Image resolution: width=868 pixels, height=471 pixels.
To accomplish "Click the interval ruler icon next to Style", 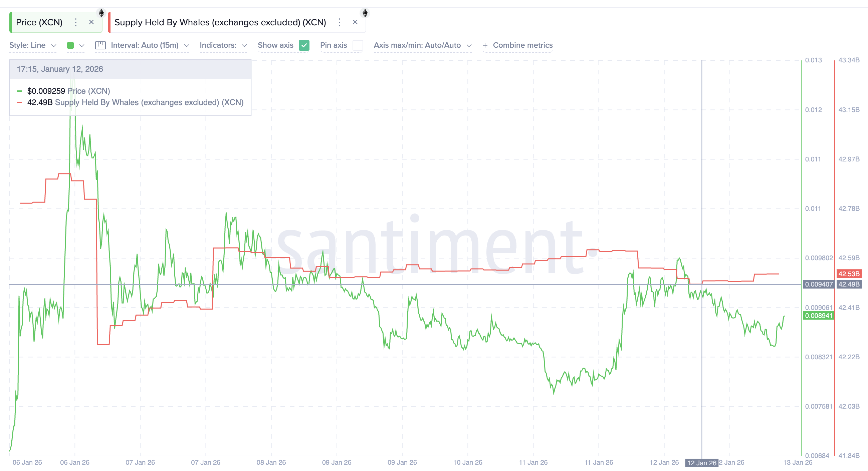I will point(100,45).
